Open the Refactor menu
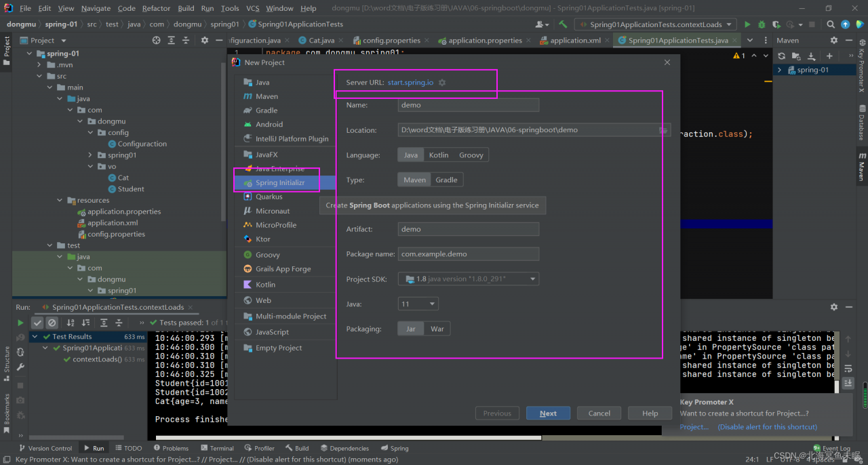The width and height of the screenshot is (868, 465). (x=156, y=8)
